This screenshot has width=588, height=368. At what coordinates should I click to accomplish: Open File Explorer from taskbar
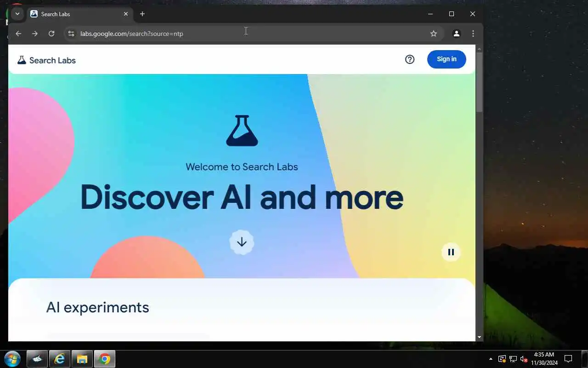pos(82,359)
